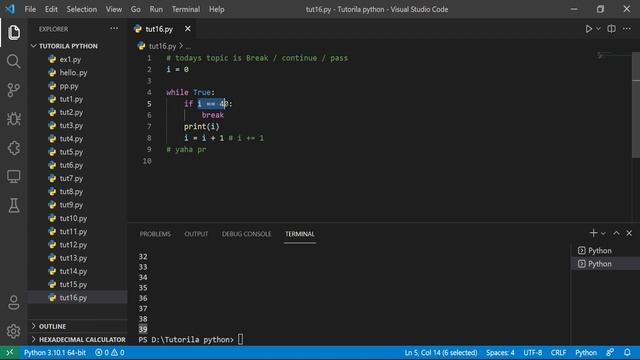
Task: Open notifications bell in status bar
Action: pyautogui.click(x=627, y=353)
